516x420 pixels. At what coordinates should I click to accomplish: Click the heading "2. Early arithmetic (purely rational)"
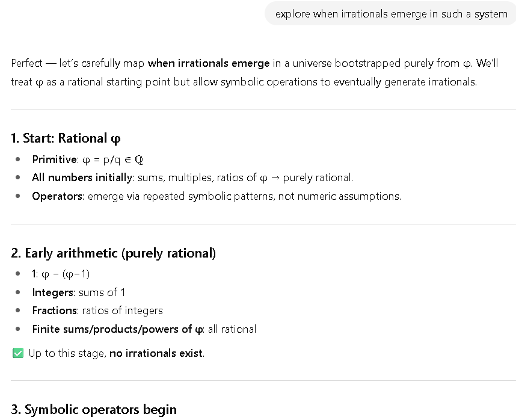[113, 253]
